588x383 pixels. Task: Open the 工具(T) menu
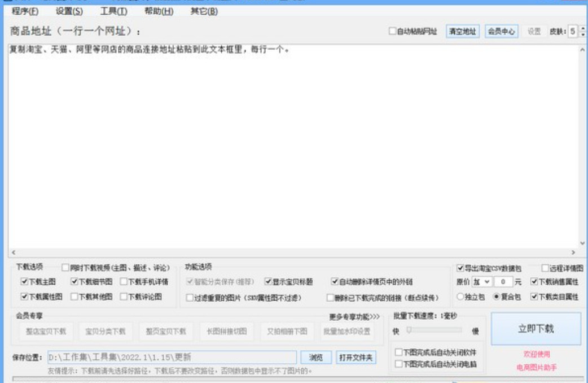coord(113,11)
